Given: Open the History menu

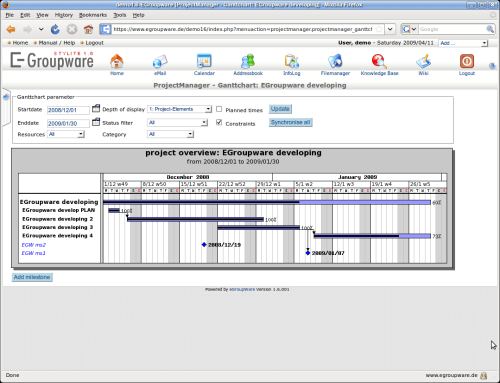Looking at the screenshot, I should coord(64,15).
